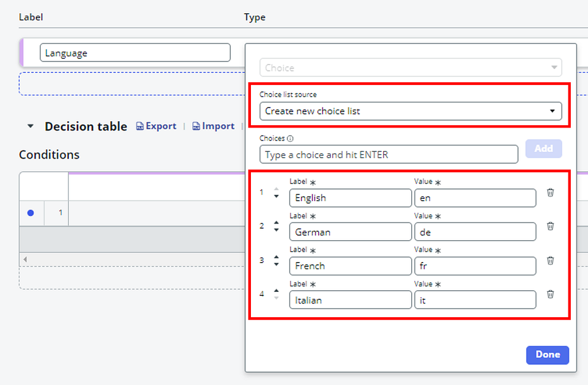The width and height of the screenshot is (588, 385).
Task: Click the Done button
Action: pos(547,355)
